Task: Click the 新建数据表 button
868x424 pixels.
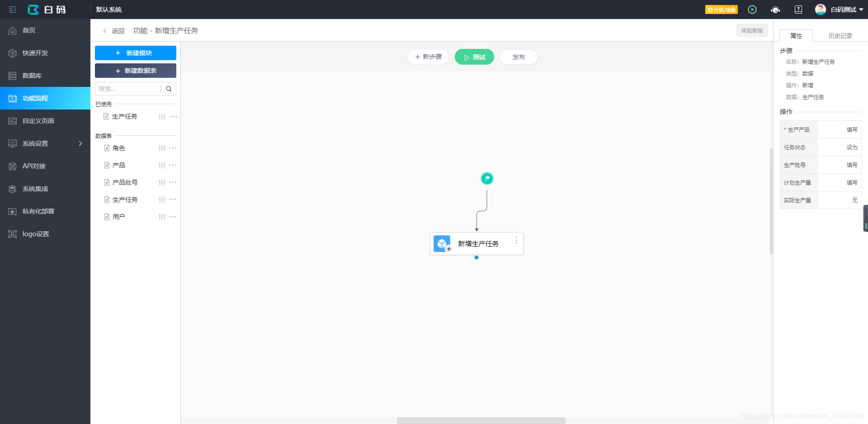Action: tap(136, 71)
